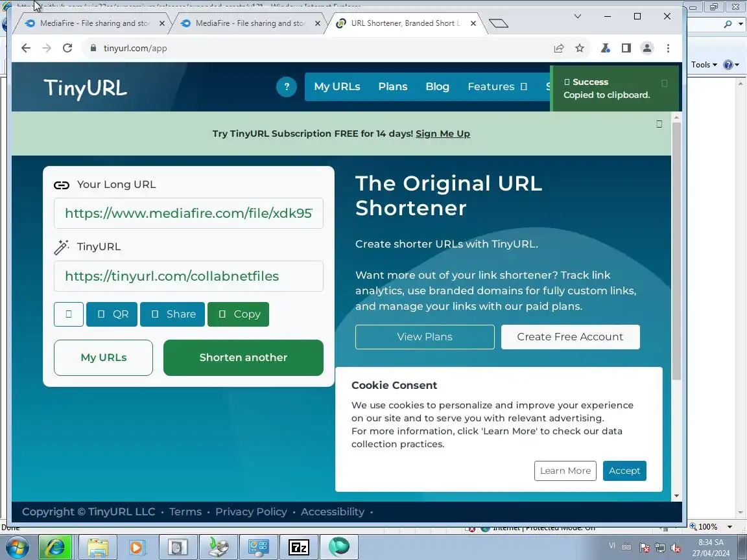Viewport: 747px width, 560px height.
Task: Click the scrollbar down arrow
Action: 676,496
